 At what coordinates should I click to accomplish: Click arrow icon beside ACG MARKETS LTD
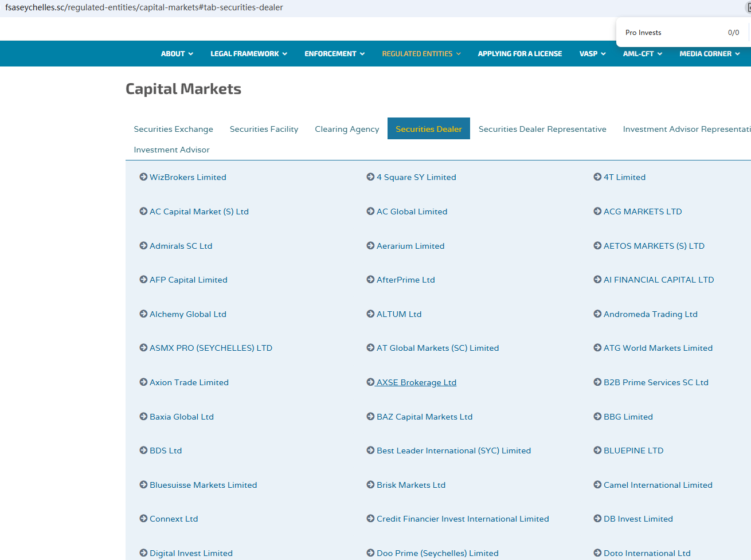pyautogui.click(x=597, y=212)
